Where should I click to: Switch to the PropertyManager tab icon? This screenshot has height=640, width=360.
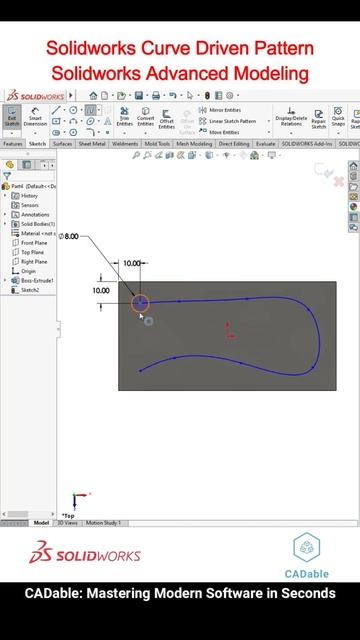point(27,165)
